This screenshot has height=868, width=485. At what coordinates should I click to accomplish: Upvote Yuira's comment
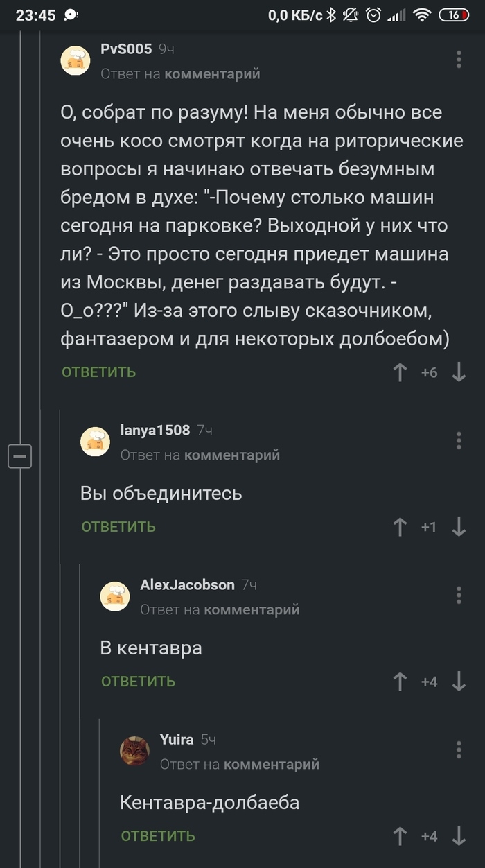400,836
